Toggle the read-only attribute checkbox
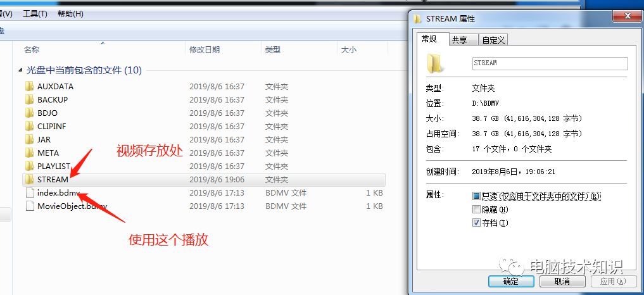The height and width of the screenshot is (295, 644). (x=477, y=196)
